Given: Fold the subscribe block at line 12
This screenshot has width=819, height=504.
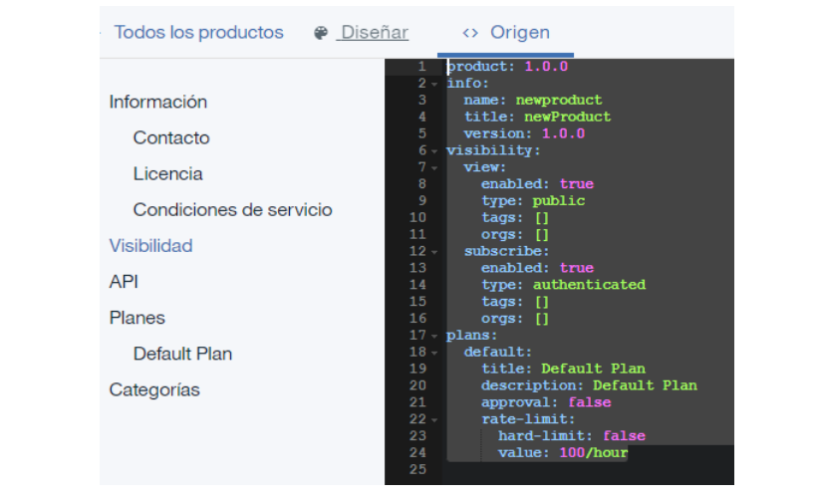Looking at the screenshot, I should pyautogui.click(x=434, y=252).
